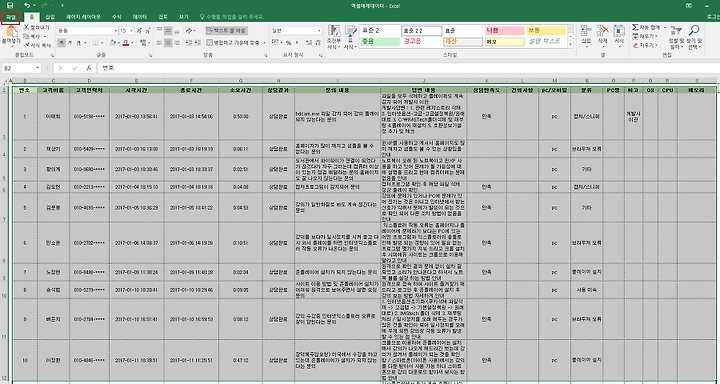Image resolution: width=720 pixels, height=384 pixels.
Task: Switch to the 페이지 레이아웃 tab
Action: point(83,17)
